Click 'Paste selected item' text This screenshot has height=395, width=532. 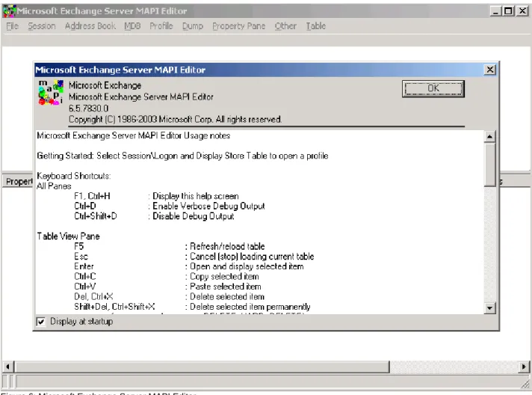(226, 287)
